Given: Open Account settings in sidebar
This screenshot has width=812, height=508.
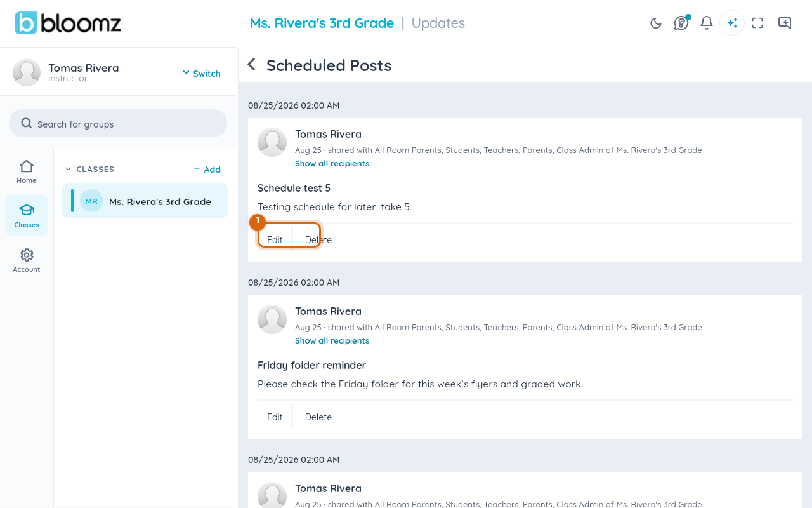Looking at the screenshot, I should [27, 260].
